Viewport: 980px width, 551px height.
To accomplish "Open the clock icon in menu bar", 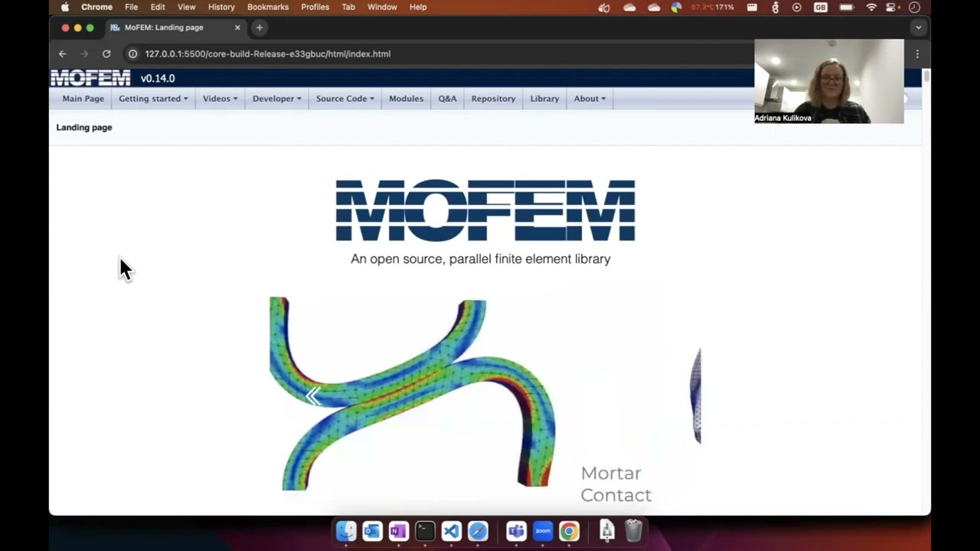I will (914, 7).
